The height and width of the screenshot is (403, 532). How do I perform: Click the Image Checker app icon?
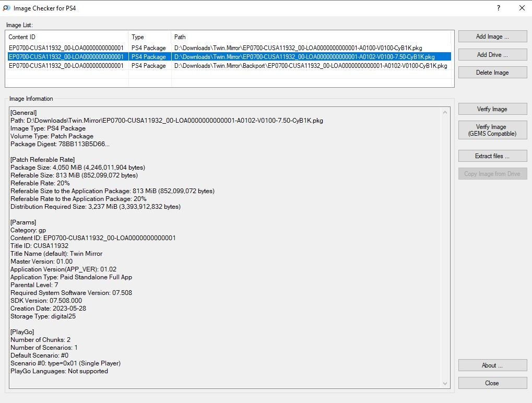pyautogui.click(x=6, y=8)
